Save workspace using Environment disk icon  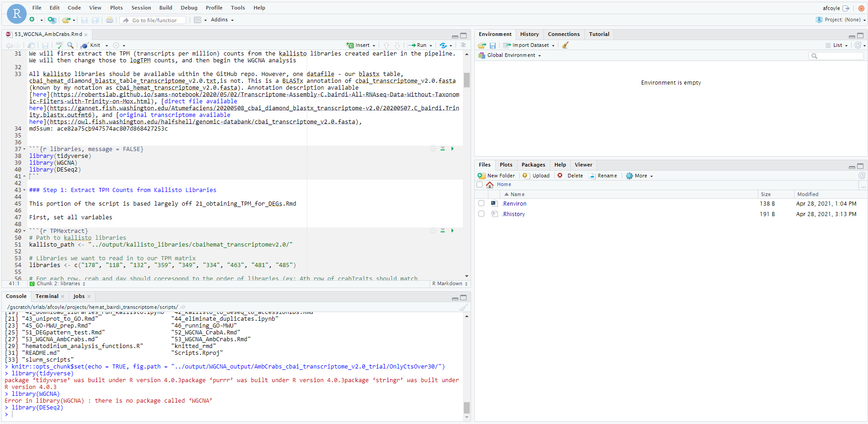[492, 45]
